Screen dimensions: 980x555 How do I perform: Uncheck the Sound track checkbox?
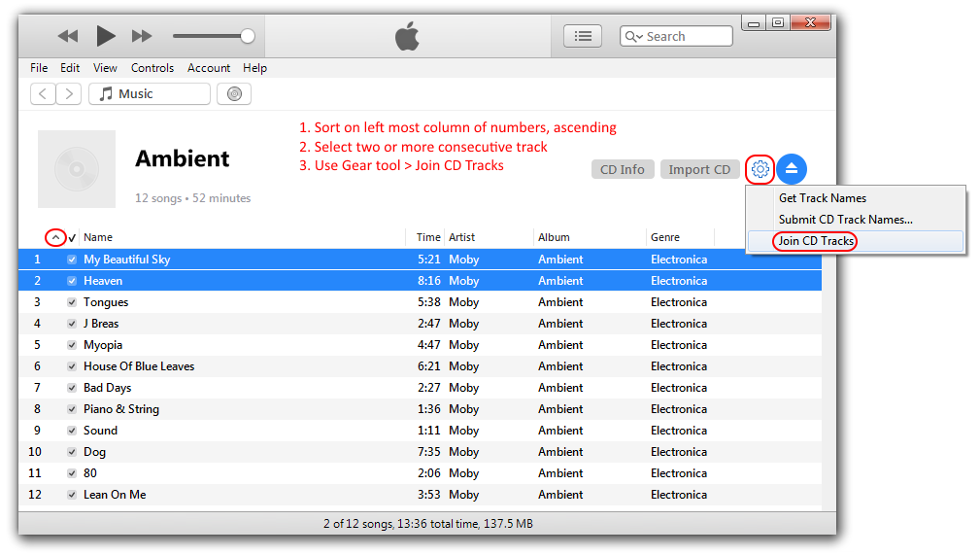(x=72, y=431)
